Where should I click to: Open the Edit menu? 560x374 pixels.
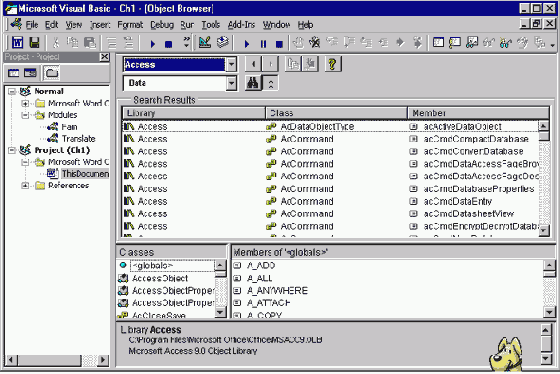51,25
